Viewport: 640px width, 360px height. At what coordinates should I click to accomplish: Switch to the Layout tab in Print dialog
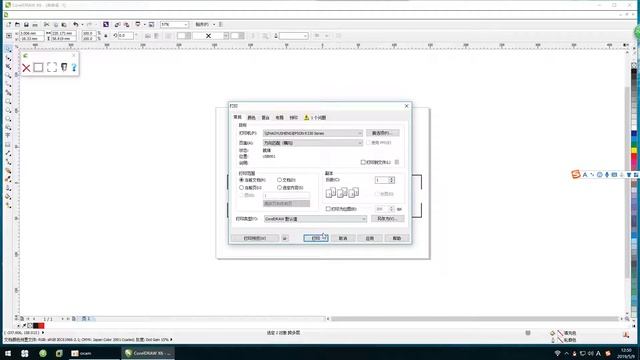280,118
